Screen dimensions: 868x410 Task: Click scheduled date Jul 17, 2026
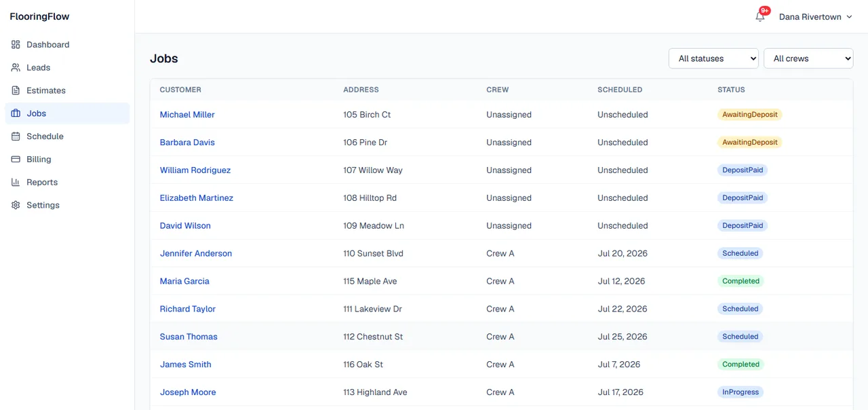(x=620, y=392)
